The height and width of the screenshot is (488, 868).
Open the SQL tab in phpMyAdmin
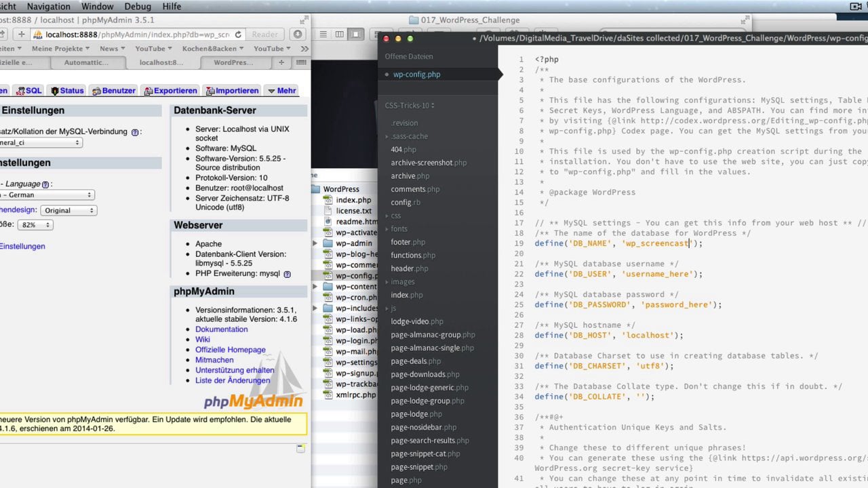tap(29, 90)
